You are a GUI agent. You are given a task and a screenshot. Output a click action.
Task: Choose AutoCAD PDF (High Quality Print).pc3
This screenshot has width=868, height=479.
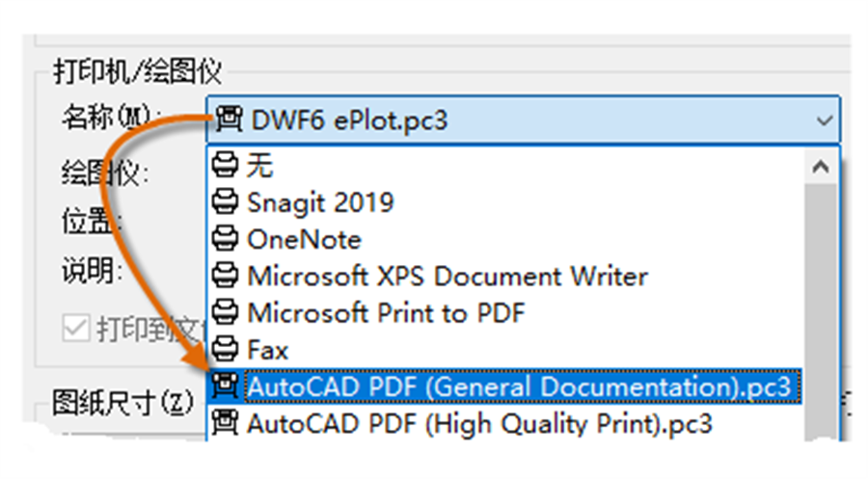(x=506, y=424)
